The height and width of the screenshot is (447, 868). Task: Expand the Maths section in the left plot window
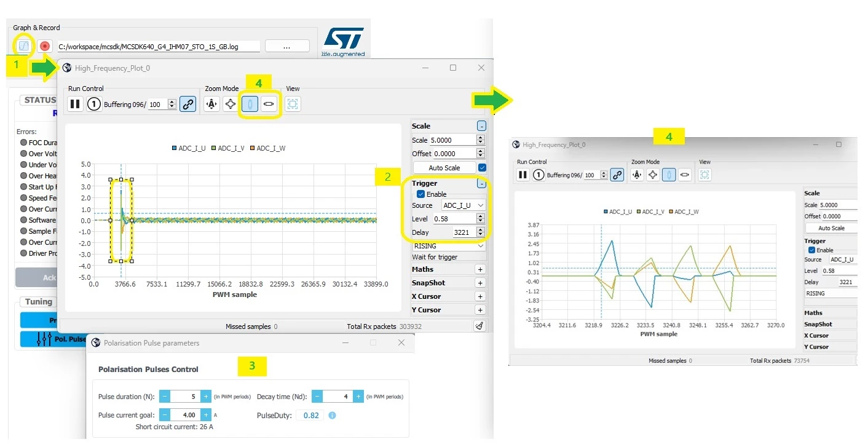pyautogui.click(x=480, y=269)
